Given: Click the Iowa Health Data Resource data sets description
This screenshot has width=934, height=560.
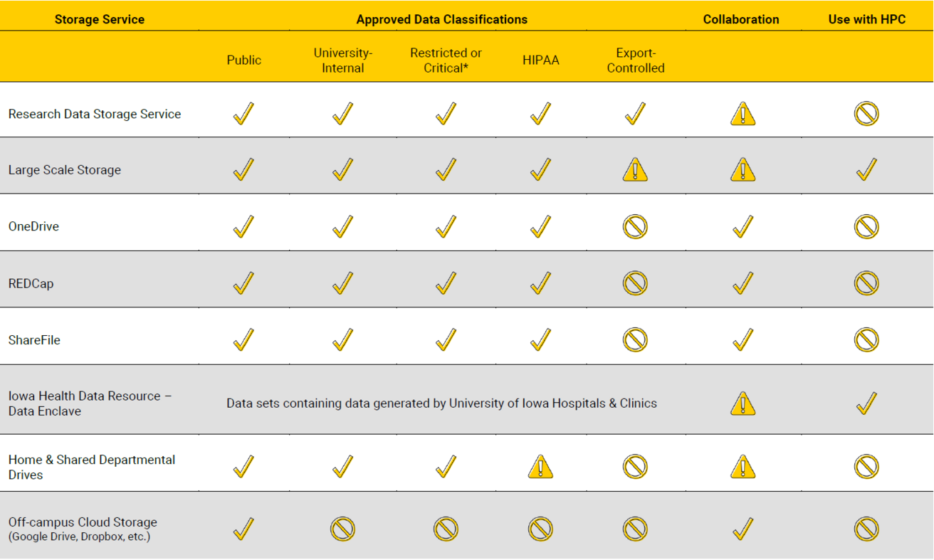Looking at the screenshot, I should (441, 403).
